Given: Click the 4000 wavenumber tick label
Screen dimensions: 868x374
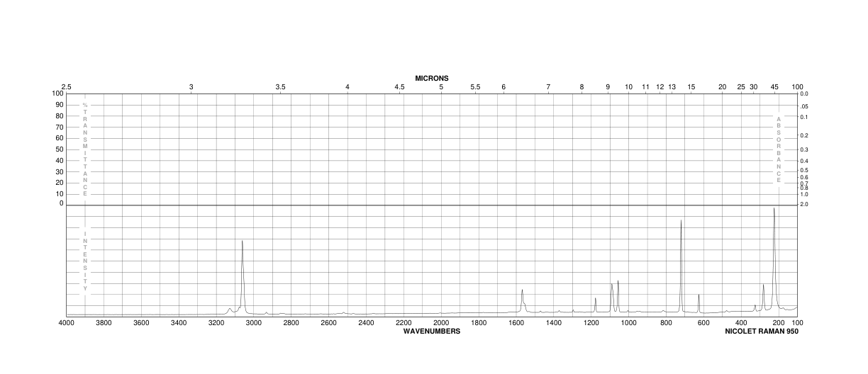Looking at the screenshot, I should pyautogui.click(x=66, y=323).
